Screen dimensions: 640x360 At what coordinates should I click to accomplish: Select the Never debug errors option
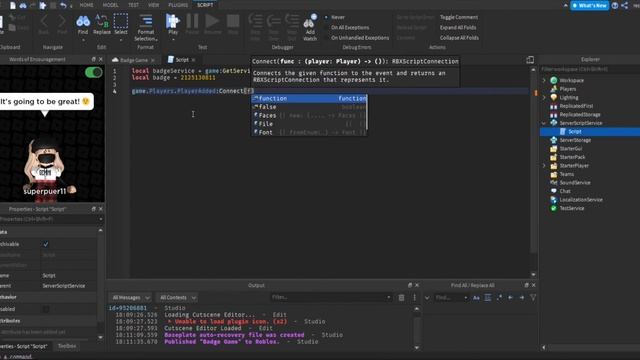[x=335, y=17]
